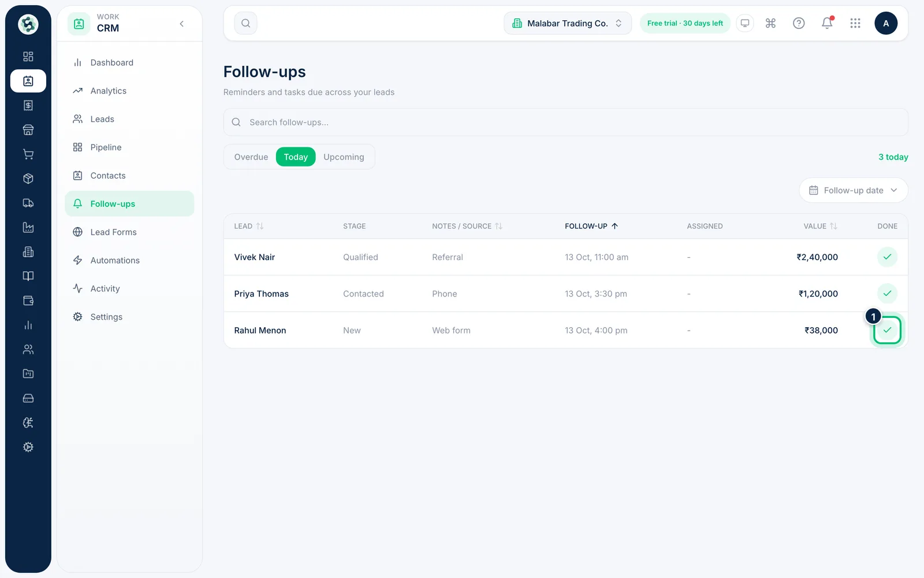This screenshot has width=924, height=578.
Task: Open Lead Forms in the sidebar
Action: point(129,232)
